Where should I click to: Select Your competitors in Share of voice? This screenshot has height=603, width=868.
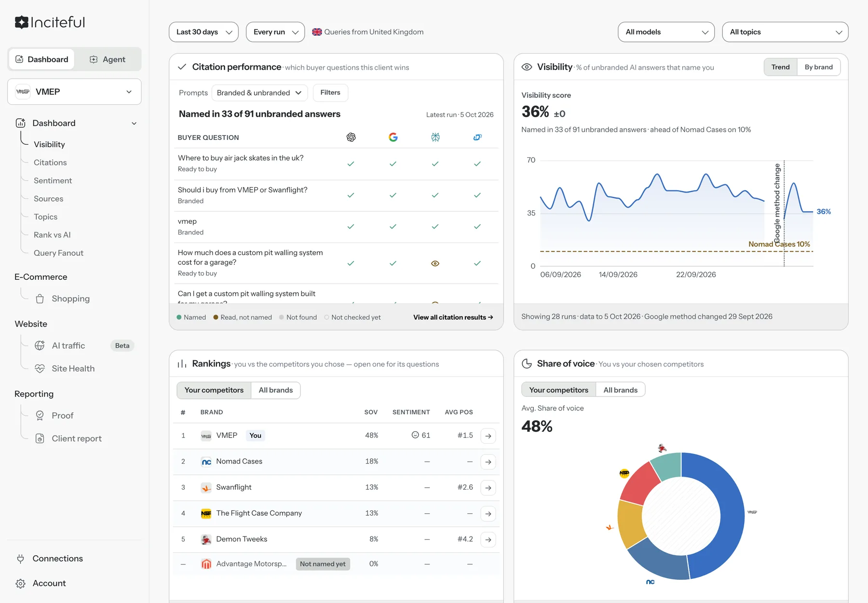[558, 390]
